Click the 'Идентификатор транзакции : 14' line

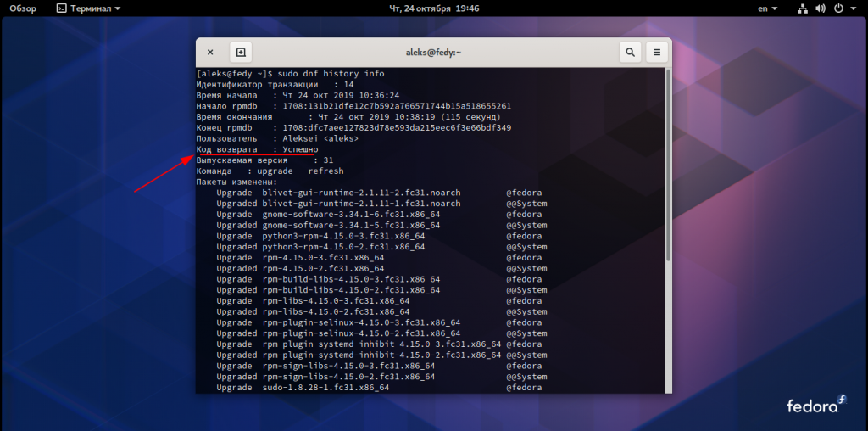pyautogui.click(x=275, y=85)
